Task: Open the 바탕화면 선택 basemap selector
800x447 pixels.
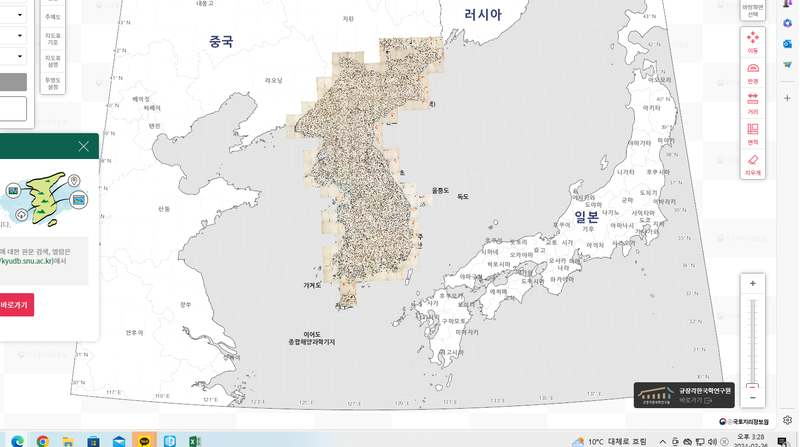Action: coord(753,10)
